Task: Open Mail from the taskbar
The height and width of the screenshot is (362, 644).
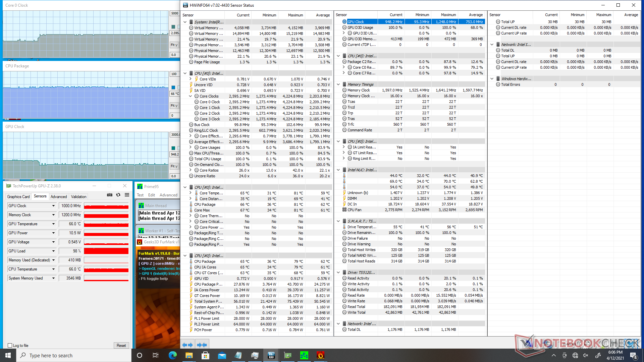Action: click(x=222, y=355)
